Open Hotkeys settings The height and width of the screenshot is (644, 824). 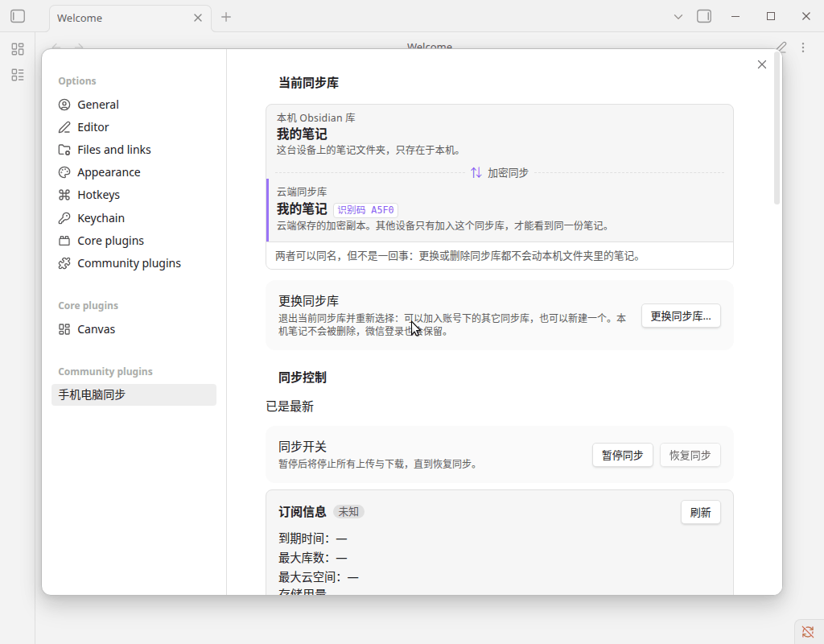[134, 195]
